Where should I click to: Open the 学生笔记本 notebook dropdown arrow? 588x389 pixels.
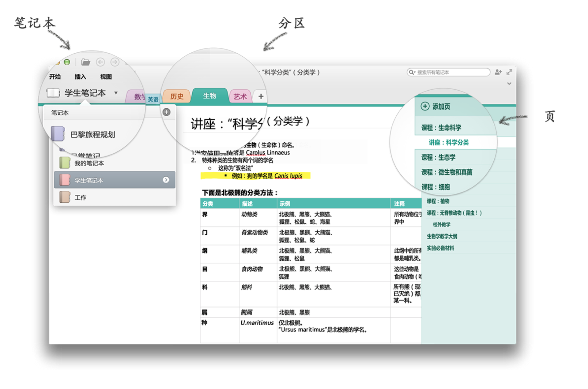click(116, 93)
